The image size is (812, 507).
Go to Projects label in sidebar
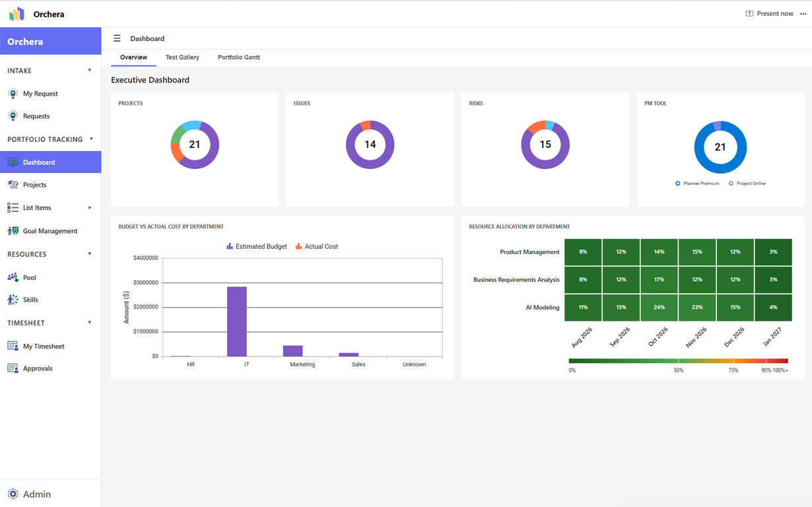35,185
